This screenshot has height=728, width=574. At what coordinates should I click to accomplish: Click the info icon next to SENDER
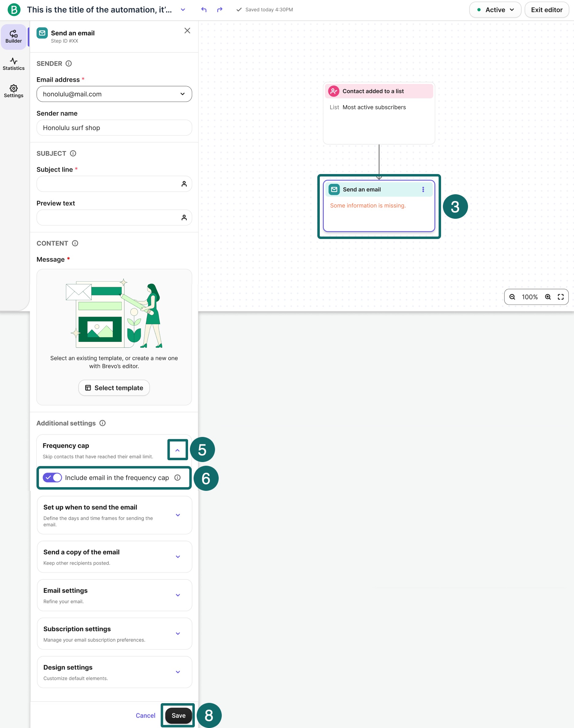[69, 63]
